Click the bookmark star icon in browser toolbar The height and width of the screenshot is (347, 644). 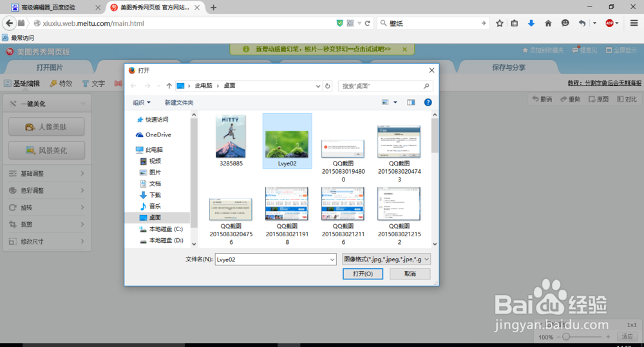(x=500, y=23)
